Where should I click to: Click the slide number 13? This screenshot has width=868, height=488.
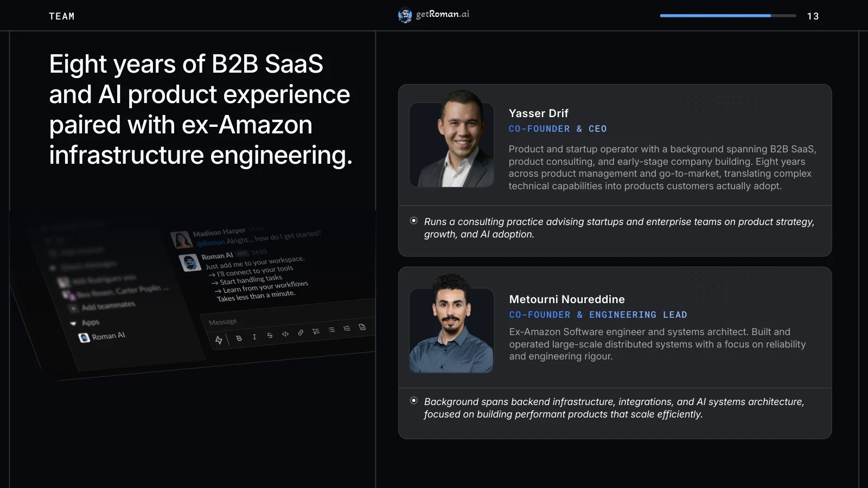click(813, 16)
